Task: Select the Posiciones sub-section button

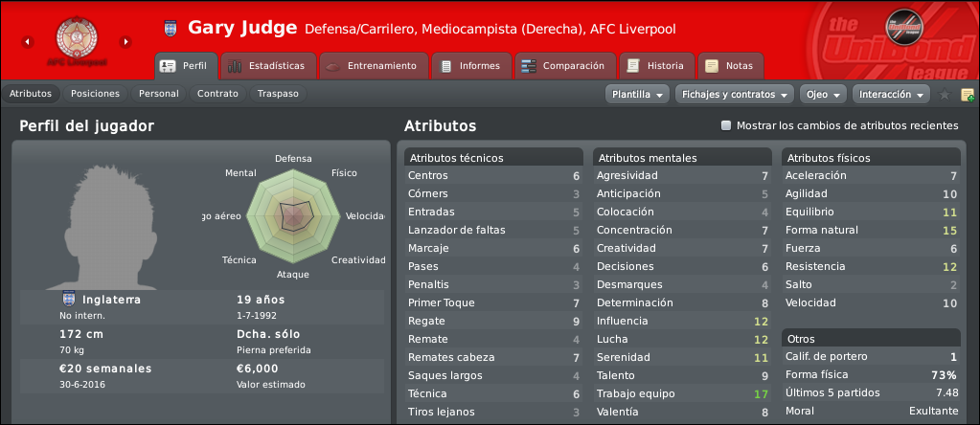Action: click(95, 94)
